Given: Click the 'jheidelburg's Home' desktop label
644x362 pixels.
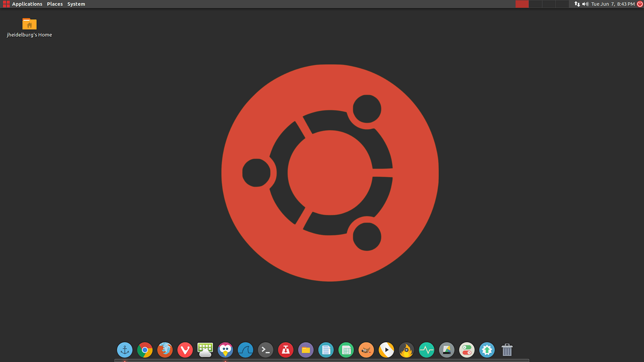Looking at the screenshot, I should coord(29,35).
